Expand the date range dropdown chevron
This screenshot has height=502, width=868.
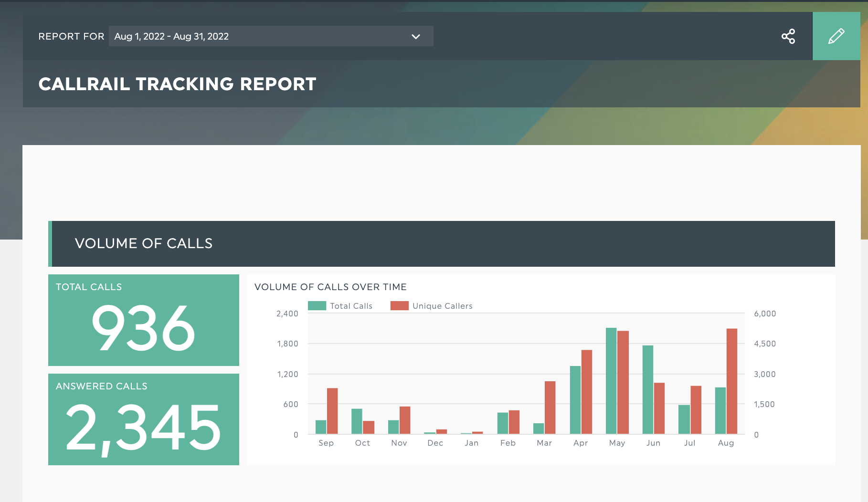pos(416,37)
